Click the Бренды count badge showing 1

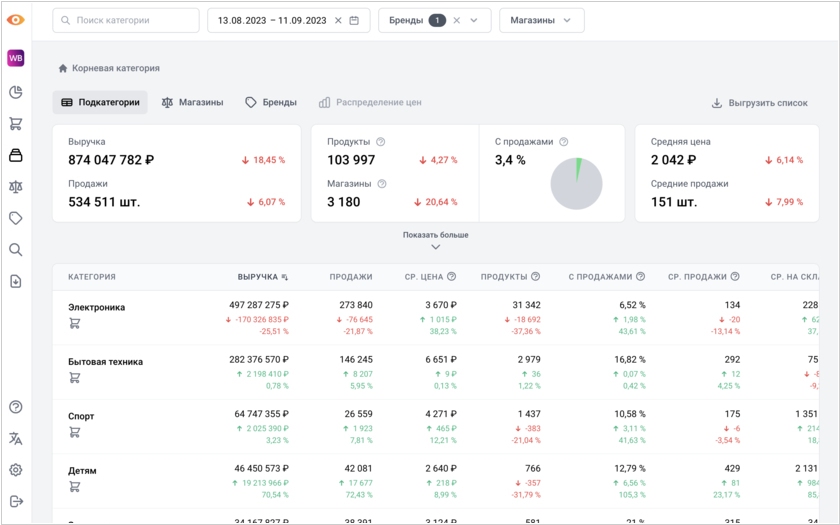(x=437, y=20)
